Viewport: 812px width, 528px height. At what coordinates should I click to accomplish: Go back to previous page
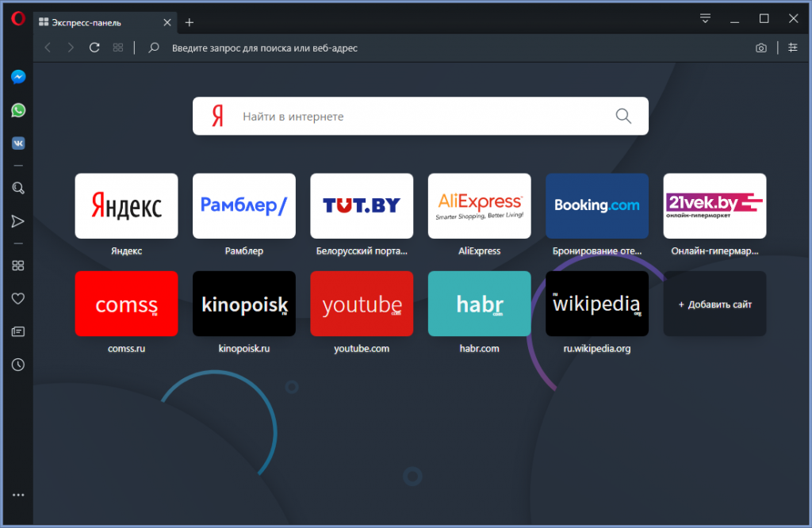pos(48,48)
